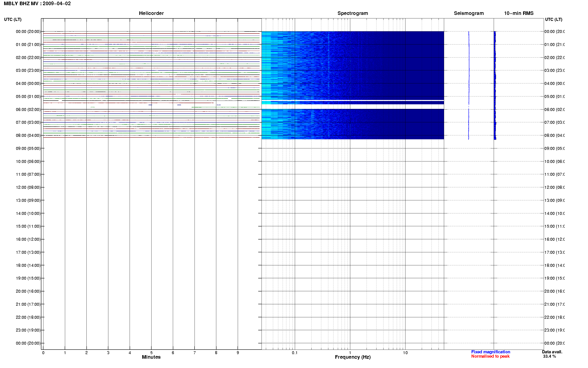Click the left-axis 01:00 (21:00) time label
The image size is (588, 368).
click(28, 44)
